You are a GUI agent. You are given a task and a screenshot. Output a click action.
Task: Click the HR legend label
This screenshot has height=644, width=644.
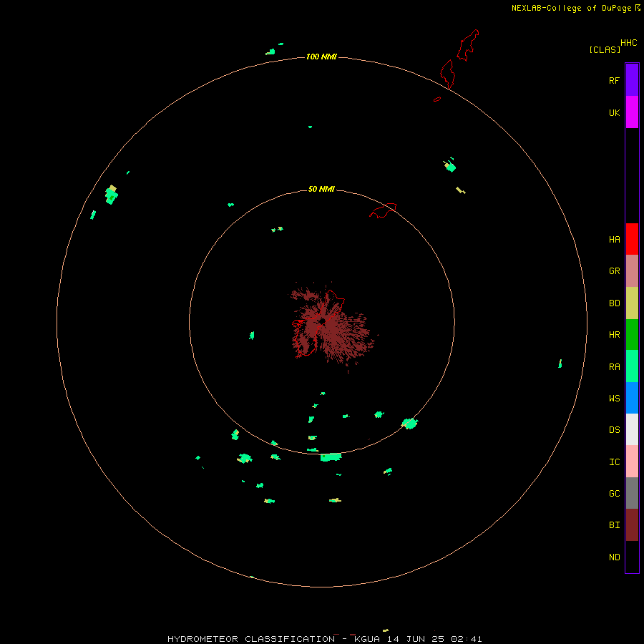coord(614,334)
